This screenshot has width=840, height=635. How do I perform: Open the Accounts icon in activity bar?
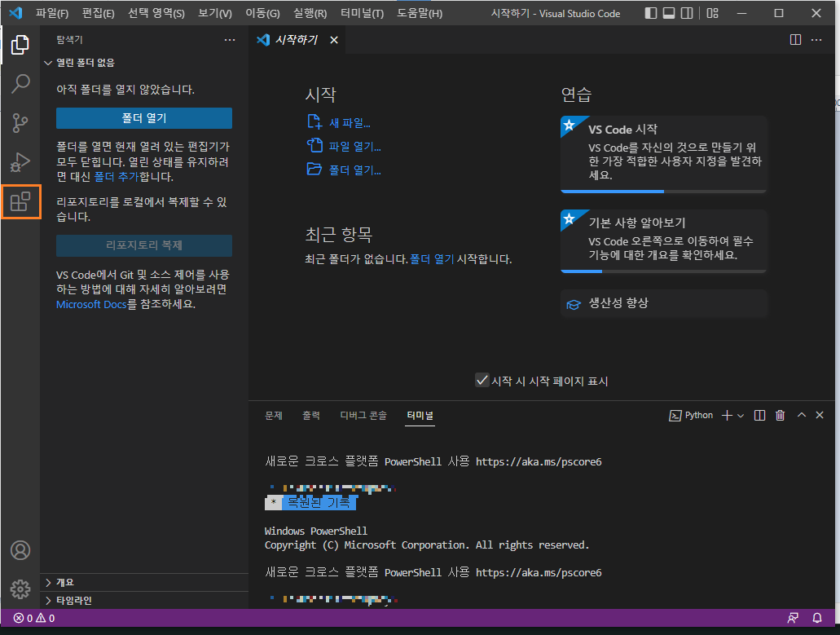tap(20, 550)
